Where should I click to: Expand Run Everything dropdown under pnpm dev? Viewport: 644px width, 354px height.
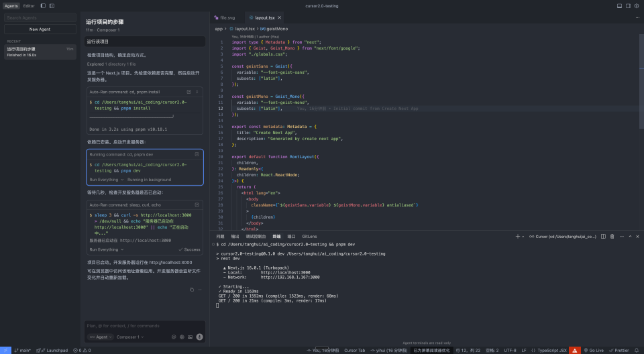[106, 180]
